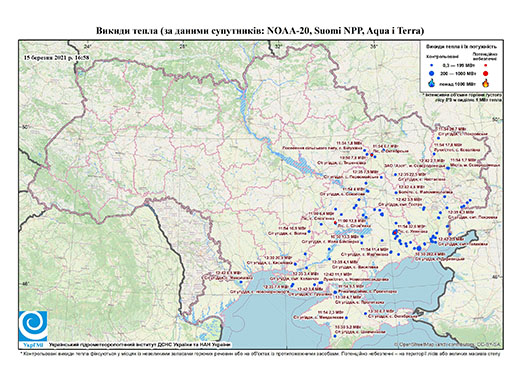
Task: Click the 36° longitude label at top
Action: [374, 46]
